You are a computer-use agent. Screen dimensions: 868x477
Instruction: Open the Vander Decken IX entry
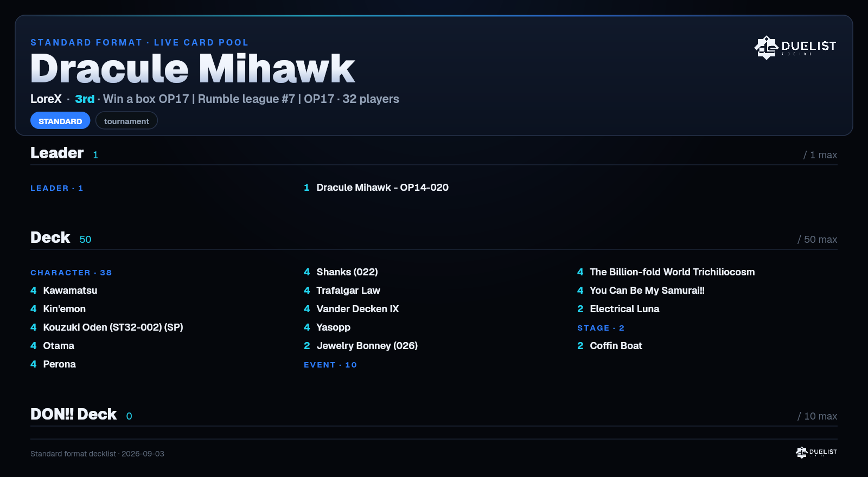tap(351, 309)
